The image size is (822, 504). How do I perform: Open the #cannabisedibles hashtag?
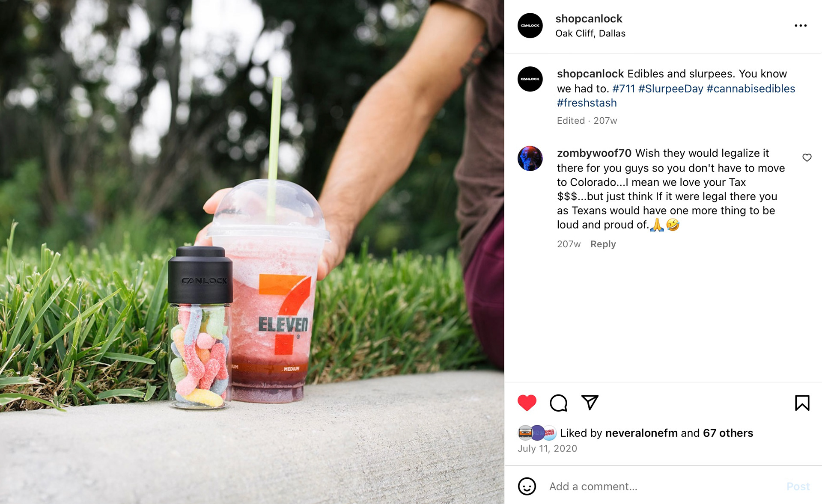coord(751,89)
